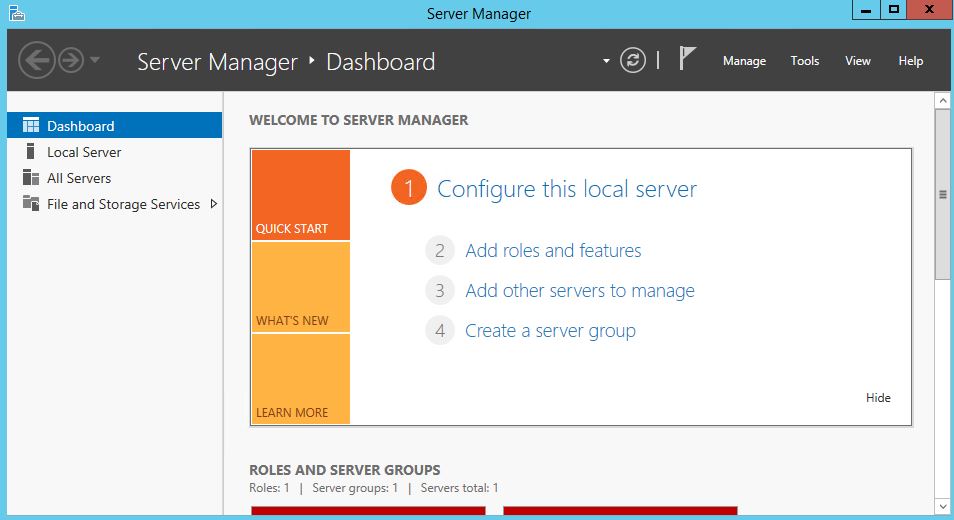Click Add other servers to manage
The image size is (954, 520).
click(x=580, y=291)
